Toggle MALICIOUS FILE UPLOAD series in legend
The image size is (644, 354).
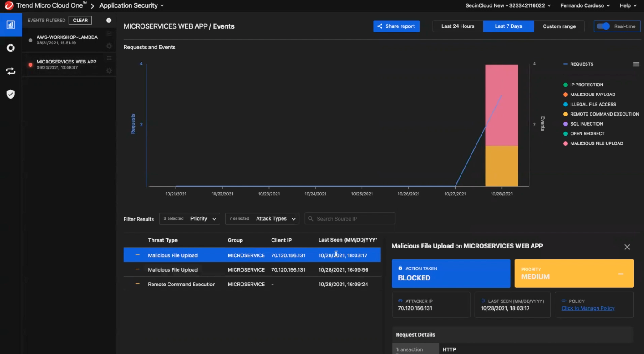(593, 144)
